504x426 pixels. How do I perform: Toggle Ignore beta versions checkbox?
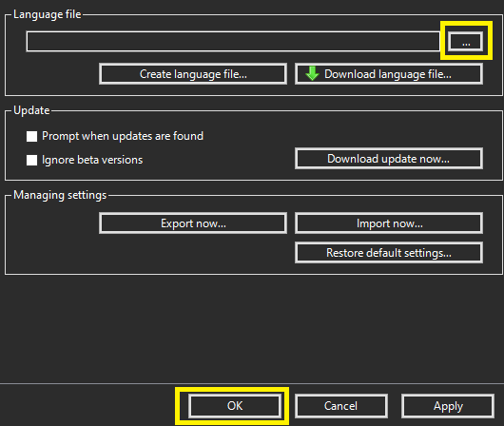pyautogui.click(x=31, y=160)
